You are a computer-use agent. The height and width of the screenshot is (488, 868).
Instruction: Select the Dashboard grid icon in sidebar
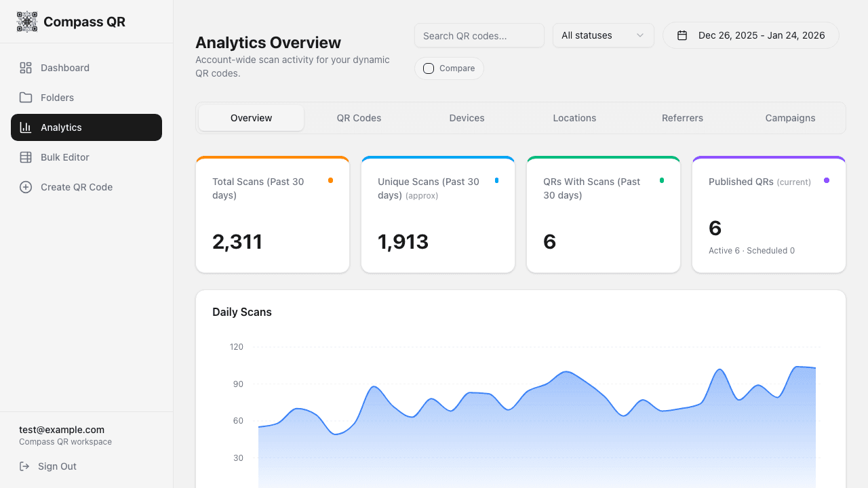click(26, 68)
